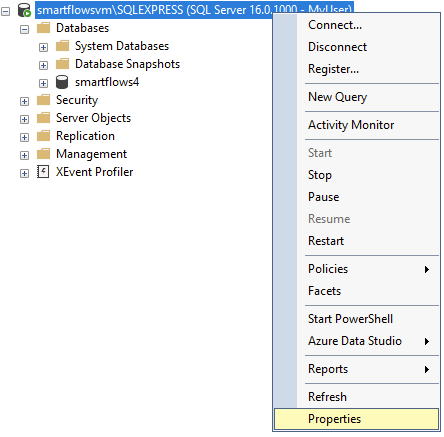The height and width of the screenshot is (437, 444).
Task: Click Refresh in the context menu
Action: 356,397
